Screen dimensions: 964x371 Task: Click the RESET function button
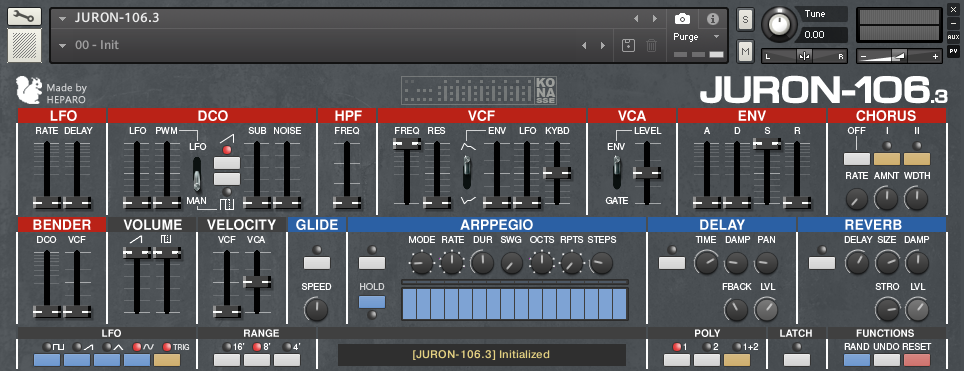(x=917, y=360)
